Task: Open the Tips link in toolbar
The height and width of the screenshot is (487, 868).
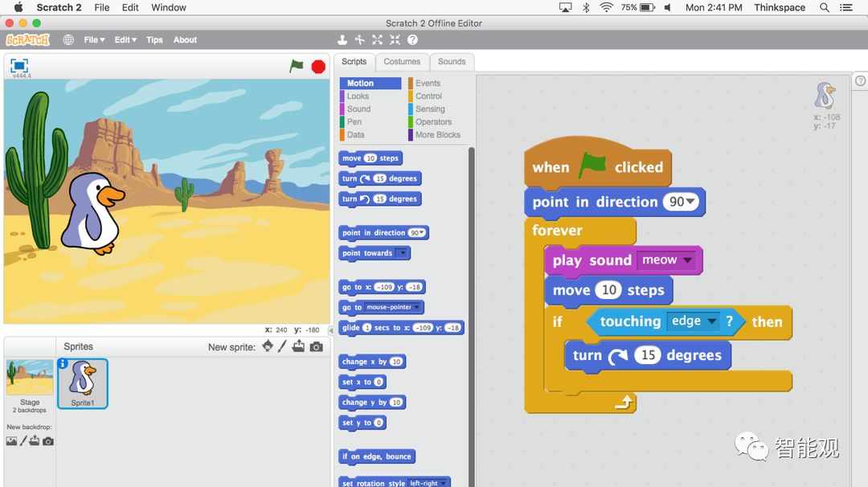Action: tap(154, 39)
